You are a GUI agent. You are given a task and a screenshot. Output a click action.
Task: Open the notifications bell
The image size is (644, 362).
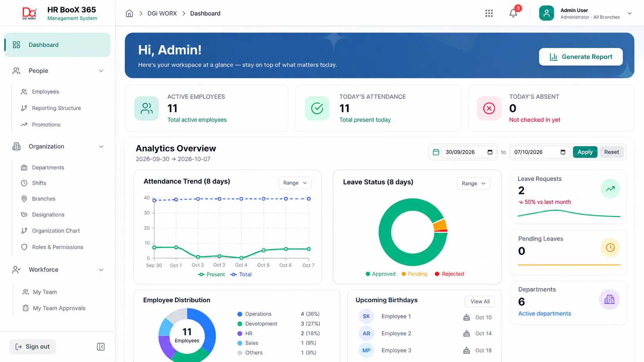pyautogui.click(x=513, y=13)
